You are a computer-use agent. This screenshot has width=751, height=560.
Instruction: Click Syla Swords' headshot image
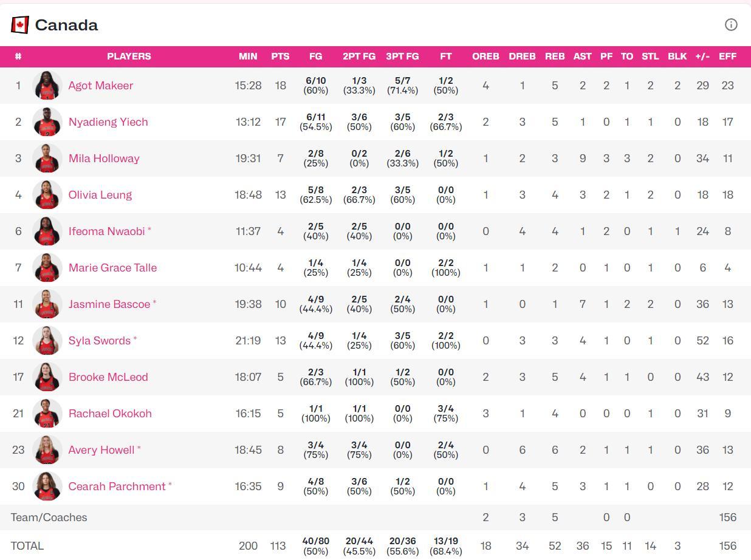click(47, 341)
